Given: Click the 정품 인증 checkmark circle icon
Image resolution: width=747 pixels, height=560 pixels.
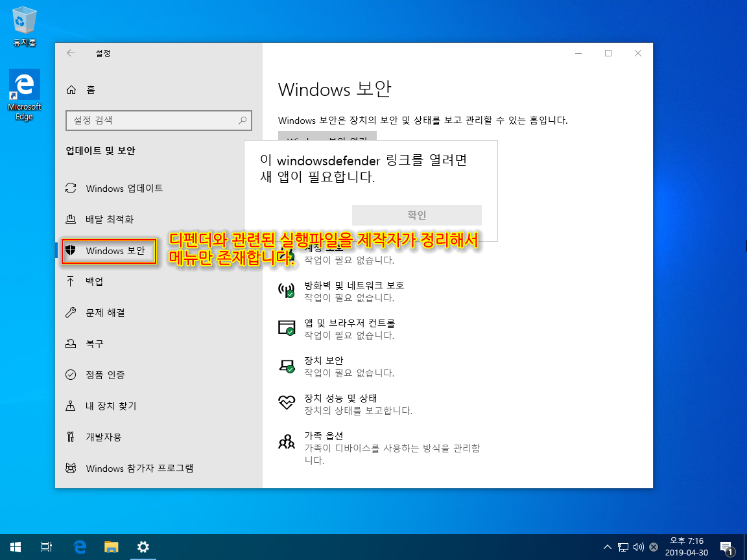Looking at the screenshot, I should 71,375.
